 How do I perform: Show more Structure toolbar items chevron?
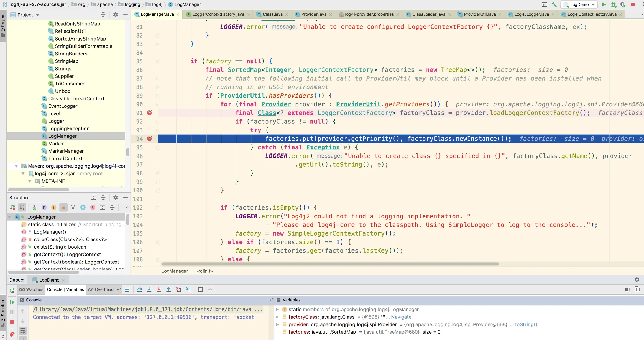tap(127, 207)
